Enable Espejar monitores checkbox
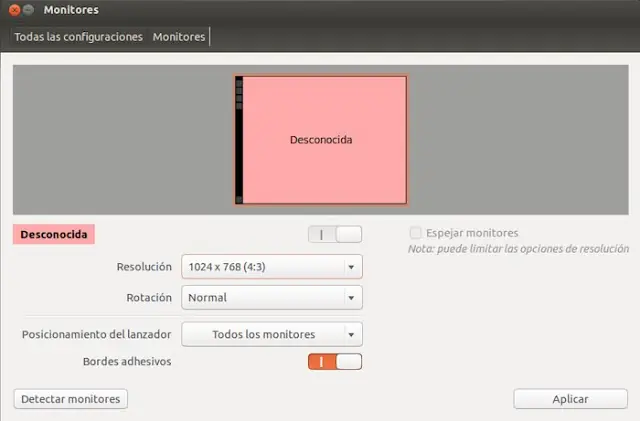Screen dimensions: 640x421 point(415,233)
